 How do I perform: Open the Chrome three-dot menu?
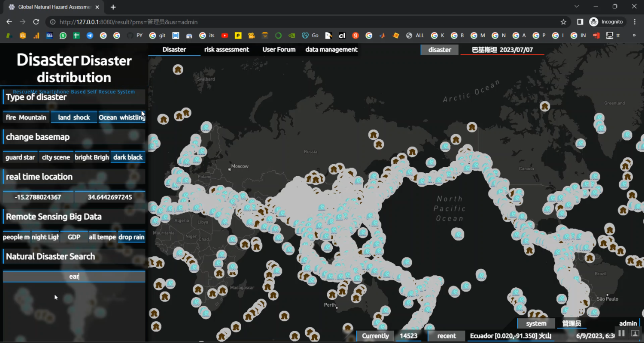pyautogui.click(x=635, y=22)
